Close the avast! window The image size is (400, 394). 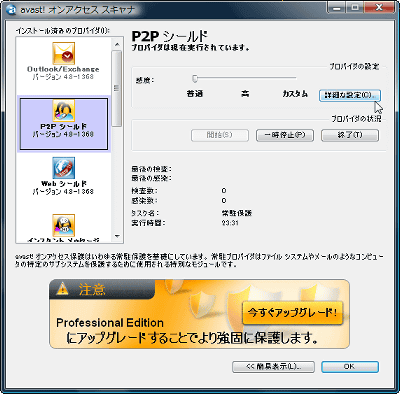(379, 7)
